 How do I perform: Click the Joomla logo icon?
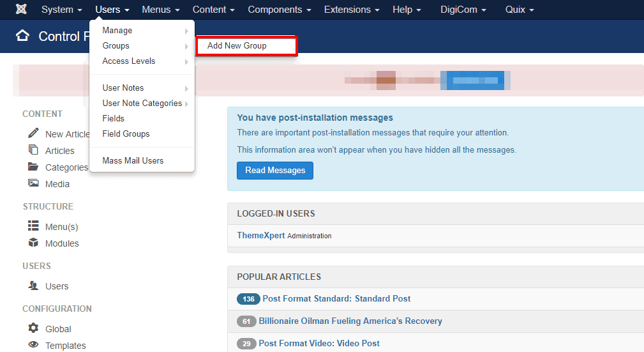[21, 10]
